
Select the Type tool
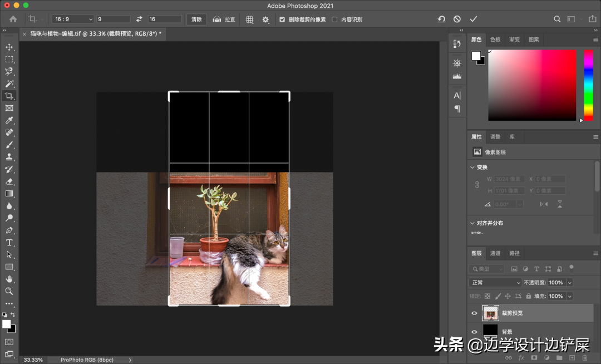(9, 243)
